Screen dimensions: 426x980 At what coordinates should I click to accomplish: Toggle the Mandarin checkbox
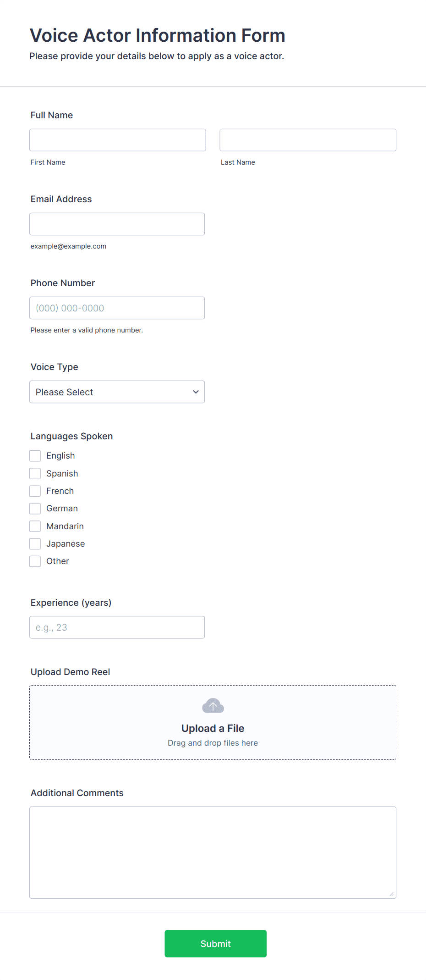(x=35, y=526)
